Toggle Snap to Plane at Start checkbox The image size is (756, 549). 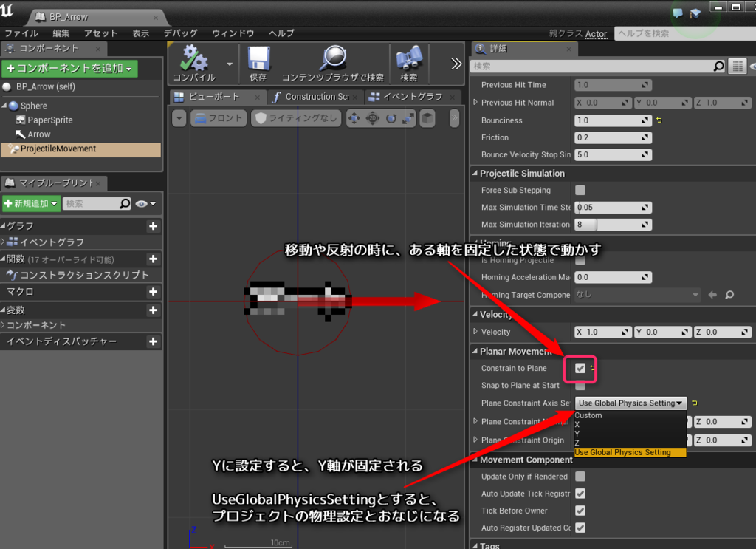tap(580, 386)
